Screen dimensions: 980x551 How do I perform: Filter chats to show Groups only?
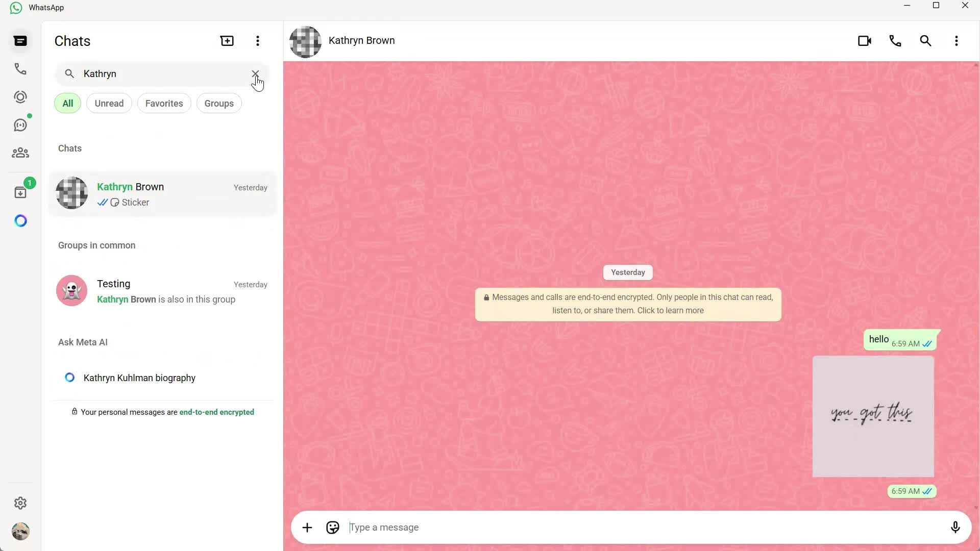[x=218, y=103]
